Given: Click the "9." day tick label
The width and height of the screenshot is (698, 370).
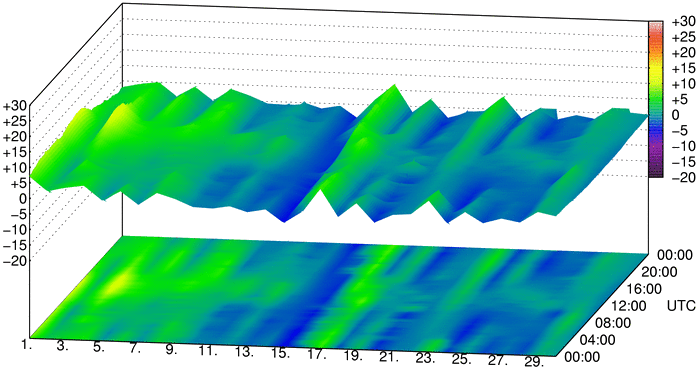Looking at the screenshot, I should point(171,350).
